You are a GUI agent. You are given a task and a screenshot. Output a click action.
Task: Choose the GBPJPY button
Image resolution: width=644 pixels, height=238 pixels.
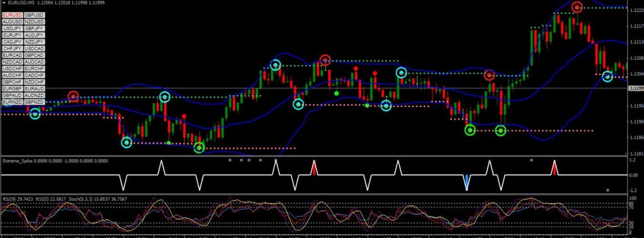pyautogui.click(x=34, y=29)
